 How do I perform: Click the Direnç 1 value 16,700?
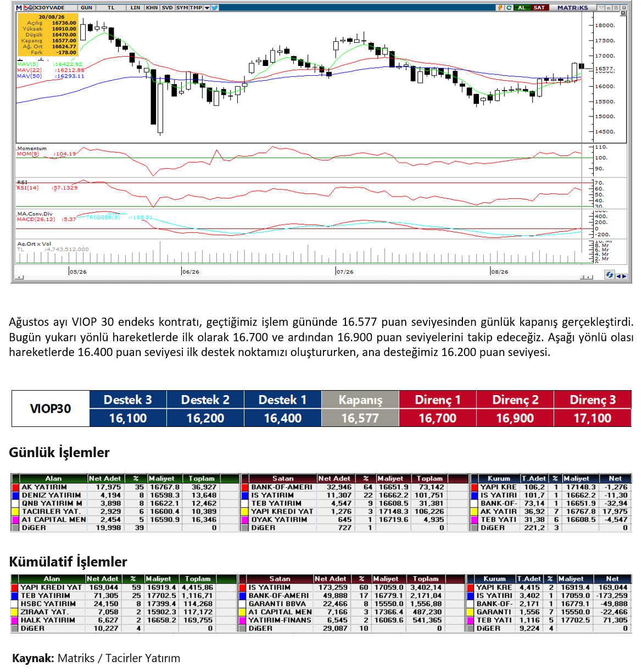pos(438,418)
